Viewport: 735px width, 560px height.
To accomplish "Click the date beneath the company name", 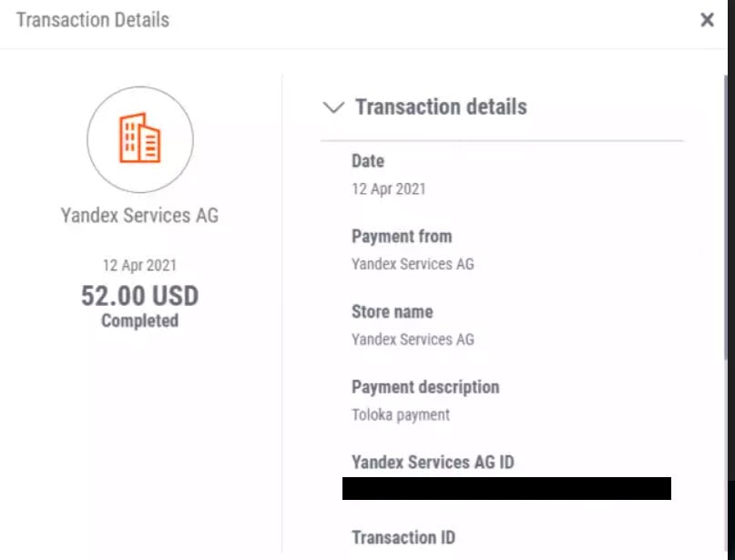I will [139, 265].
